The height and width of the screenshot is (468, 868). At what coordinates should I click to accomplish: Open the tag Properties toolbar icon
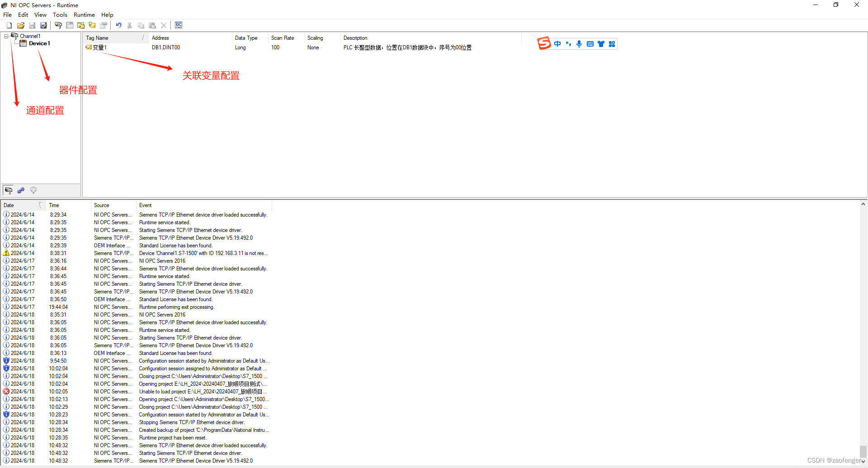(104, 25)
